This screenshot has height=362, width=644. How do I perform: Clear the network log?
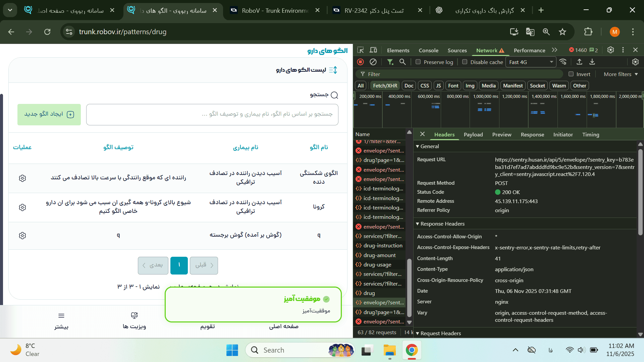point(373,62)
